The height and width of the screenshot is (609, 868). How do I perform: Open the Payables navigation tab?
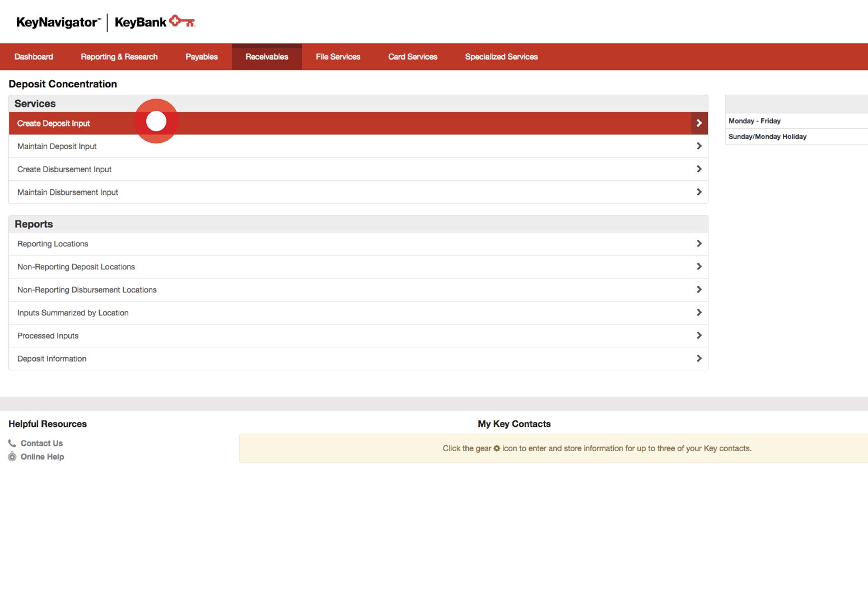point(201,56)
